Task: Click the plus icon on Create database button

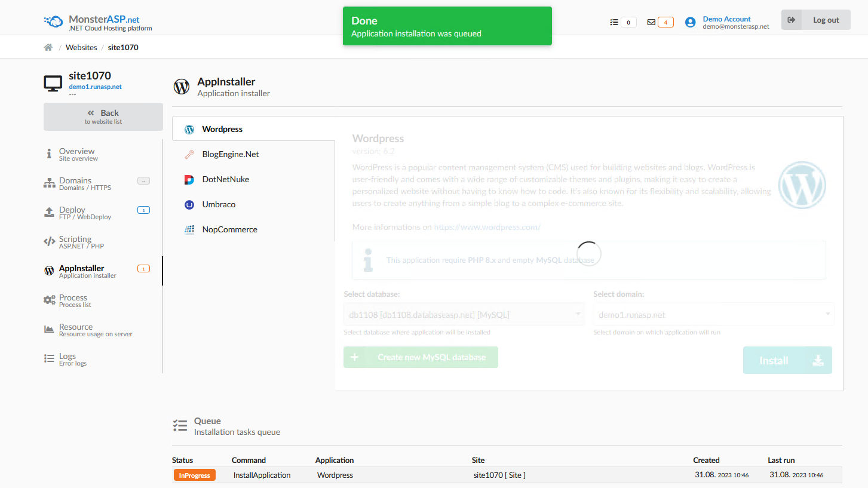Action: [354, 357]
